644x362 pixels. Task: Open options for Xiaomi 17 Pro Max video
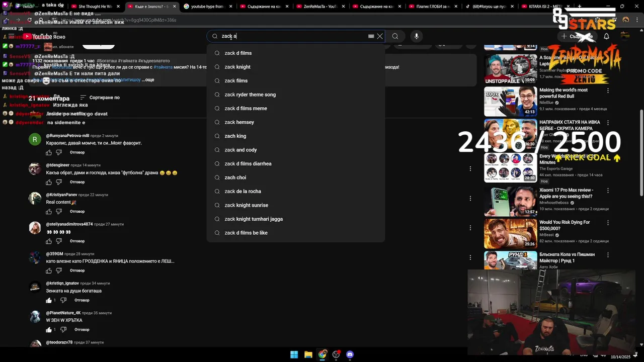pyautogui.click(x=608, y=191)
